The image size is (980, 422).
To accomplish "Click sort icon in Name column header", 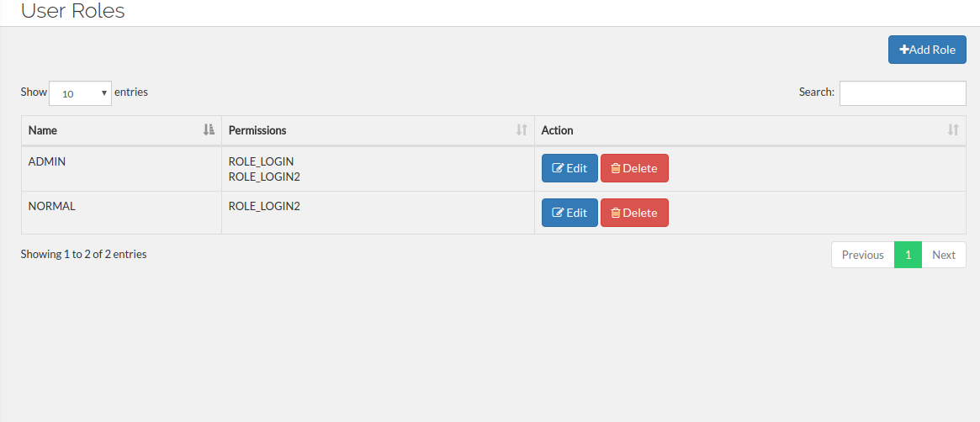I will pos(209,130).
